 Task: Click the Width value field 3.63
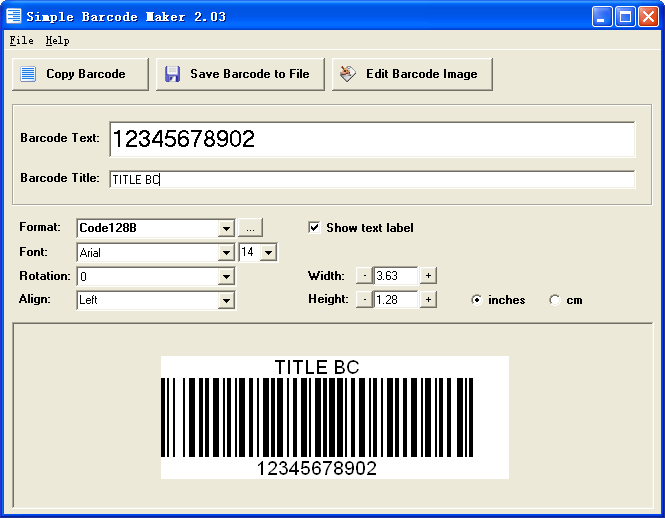tap(396, 276)
